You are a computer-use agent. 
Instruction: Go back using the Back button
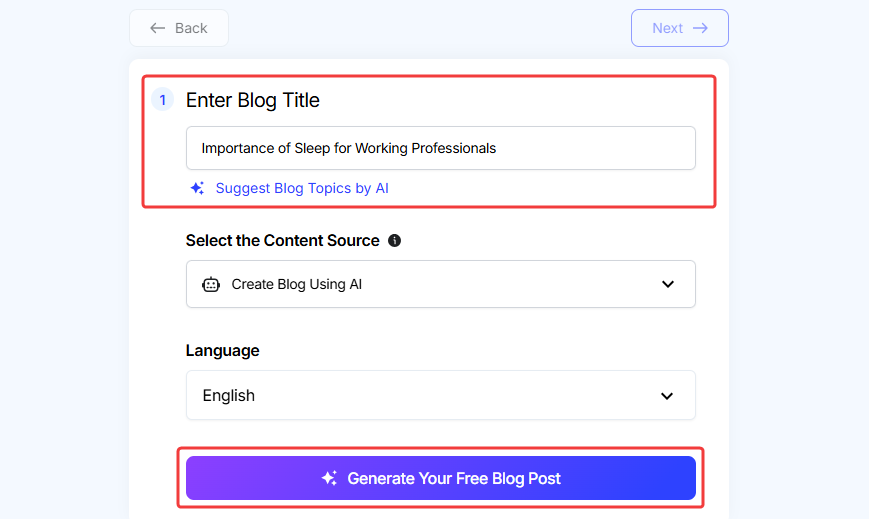pos(179,28)
